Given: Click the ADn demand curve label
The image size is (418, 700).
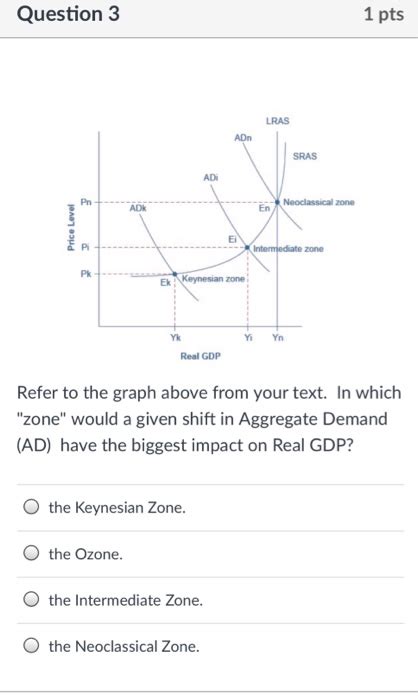Looking at the screenshot, I should [x=243, y=138].
